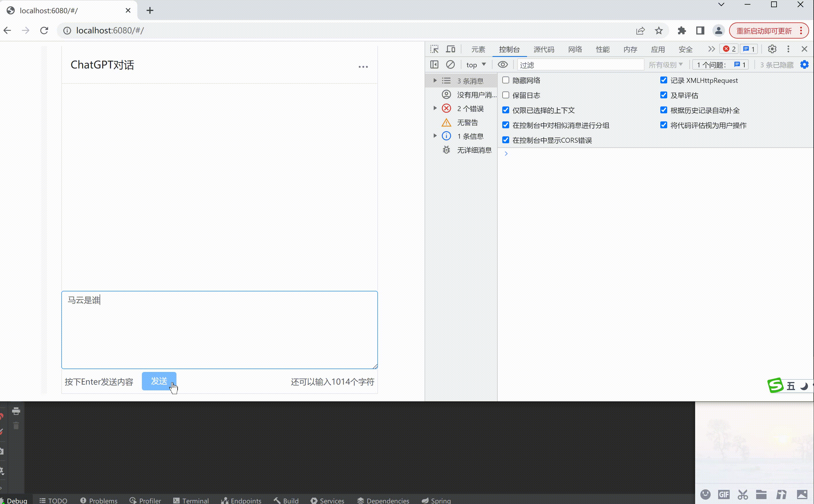
Task: Open the 所有级别 log level dropdown
Action: click(x=665, y=65)
